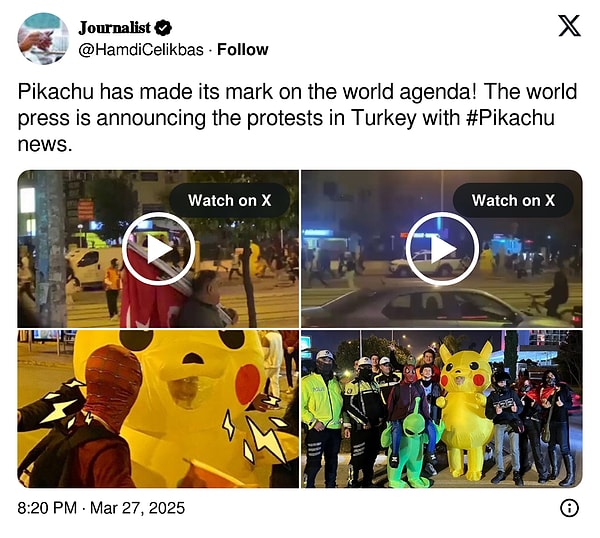Open the info circle icon

point(569,508)
